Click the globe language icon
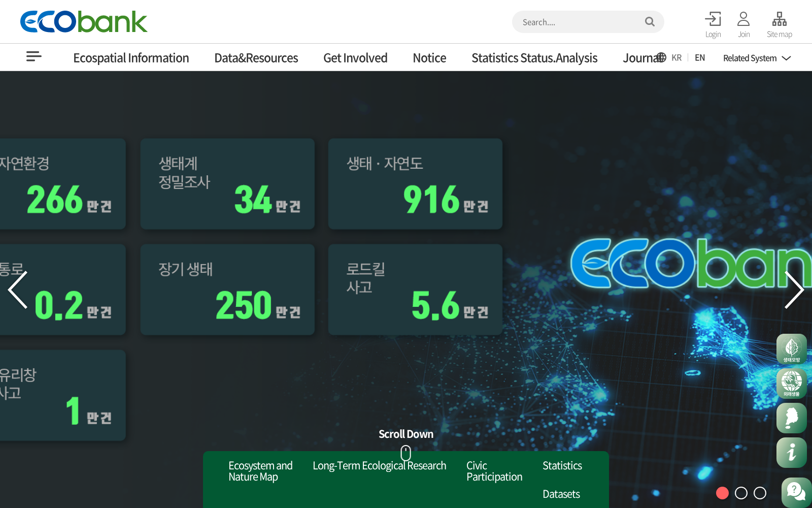 (661, 57)
